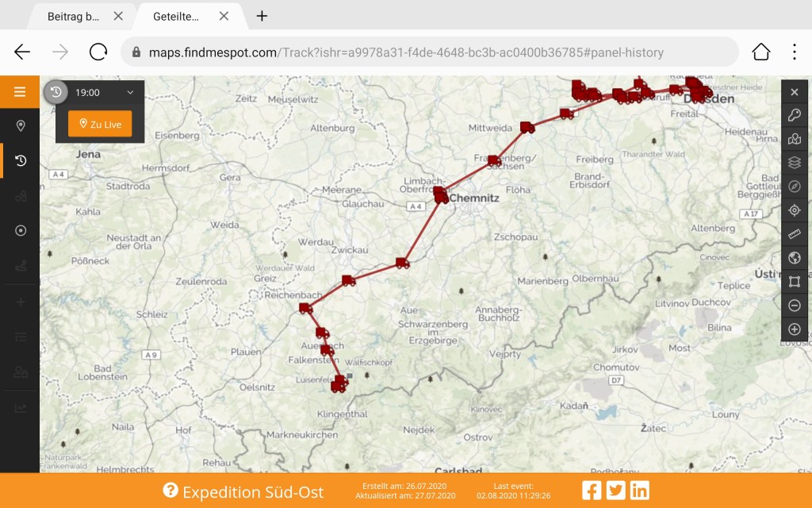Click the circle target icon in left sidebar
The height and width of the screenshot is (508, 812).
tap(21, 230)
